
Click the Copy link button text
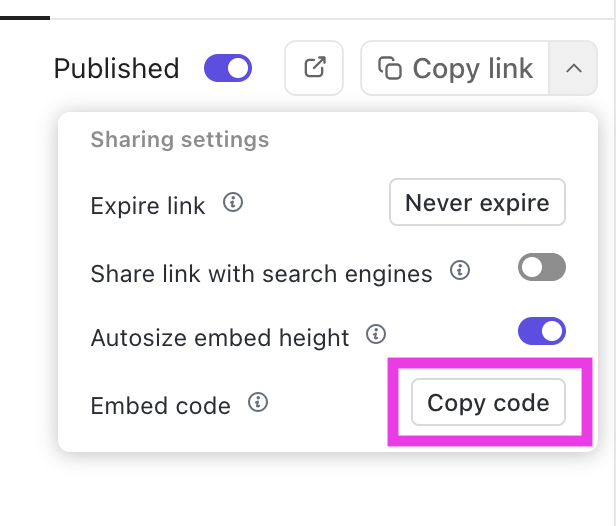(x=472, y=68)
